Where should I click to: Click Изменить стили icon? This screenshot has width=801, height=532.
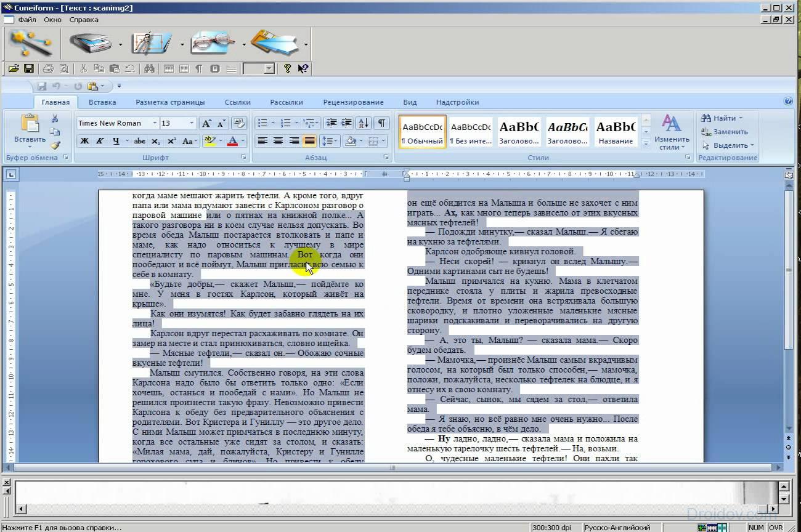coord(672,132)
